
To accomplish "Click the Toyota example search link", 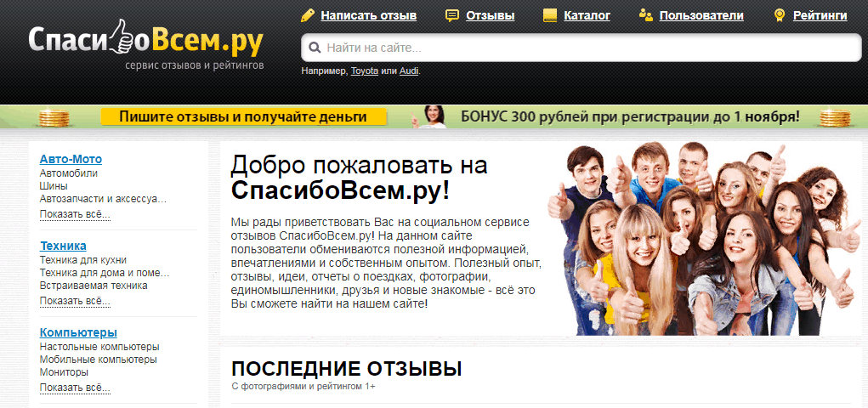I will [x=365, y=71].
